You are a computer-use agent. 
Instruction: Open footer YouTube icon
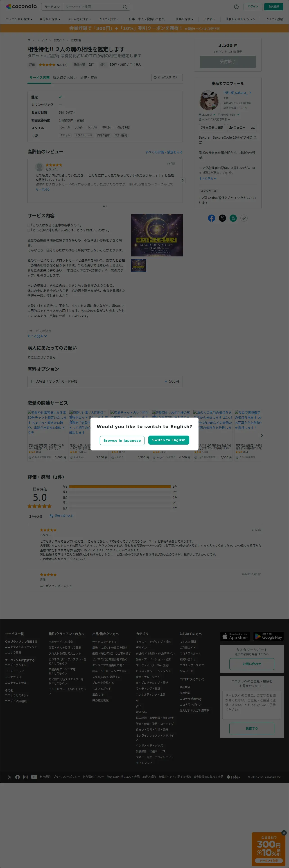(x=34, y=777)
